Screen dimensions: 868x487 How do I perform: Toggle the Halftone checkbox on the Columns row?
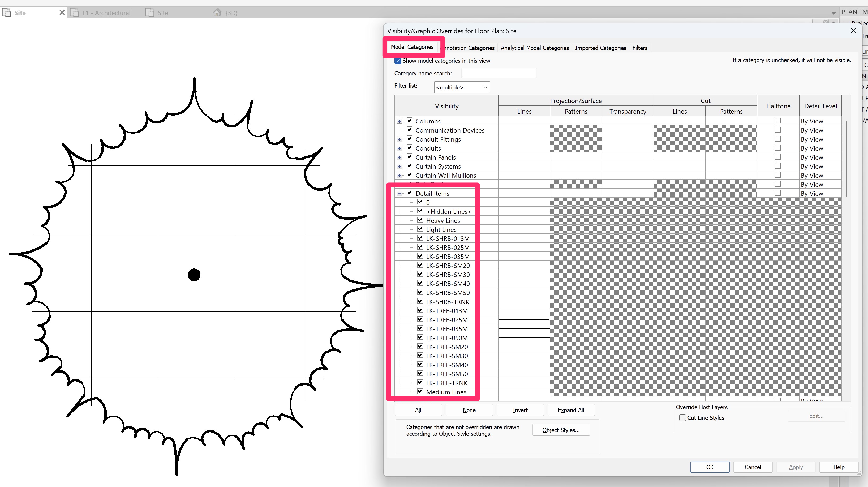tap(777, 120)
